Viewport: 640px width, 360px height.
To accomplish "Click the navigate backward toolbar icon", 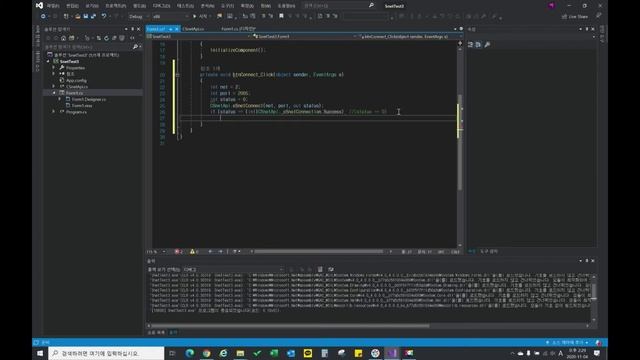I will [x=43, y=16].
